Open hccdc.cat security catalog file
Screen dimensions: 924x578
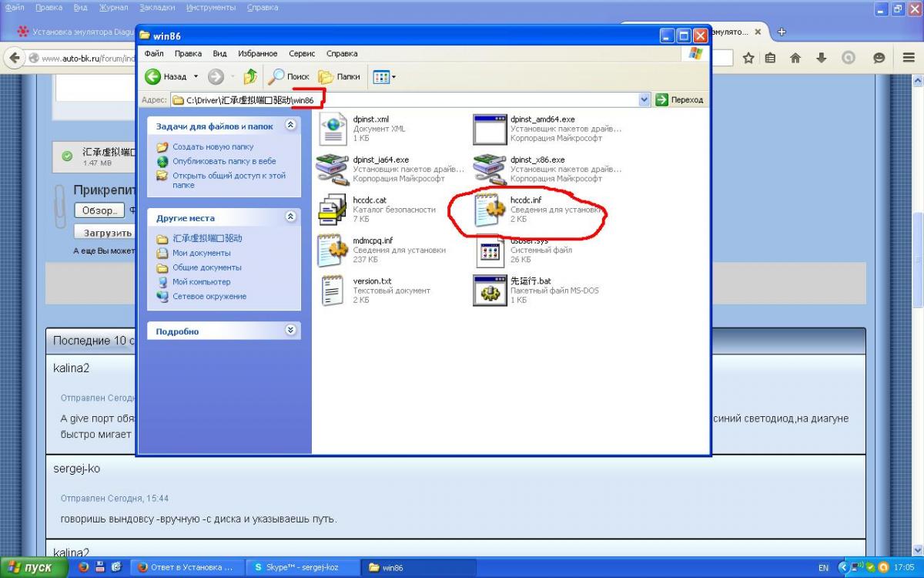[333, 210]
